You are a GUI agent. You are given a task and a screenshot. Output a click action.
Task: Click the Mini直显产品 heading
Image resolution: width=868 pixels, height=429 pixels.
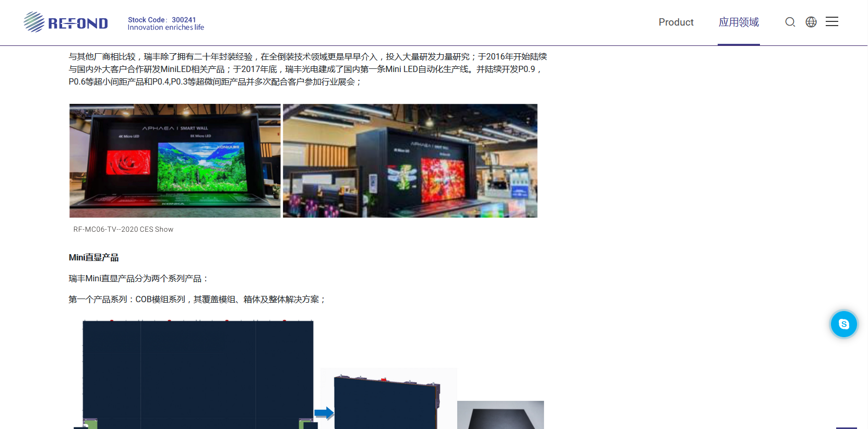click(94, 258)
